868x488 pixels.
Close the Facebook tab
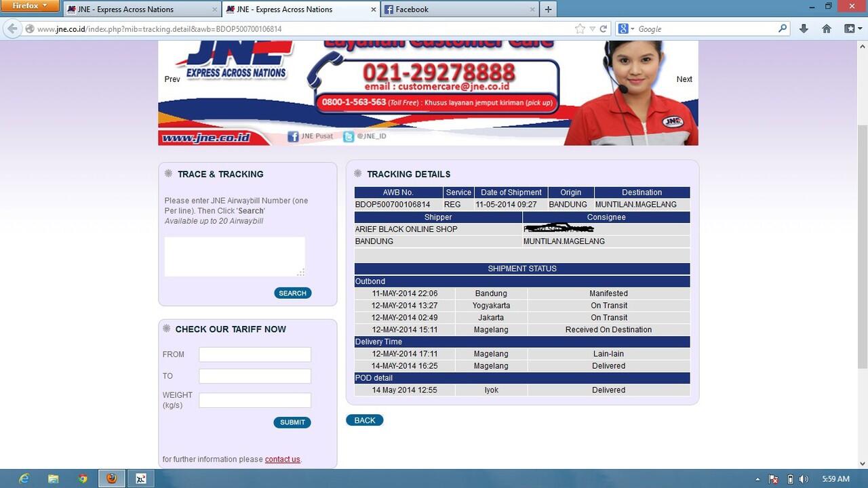[x=531, y=9]
